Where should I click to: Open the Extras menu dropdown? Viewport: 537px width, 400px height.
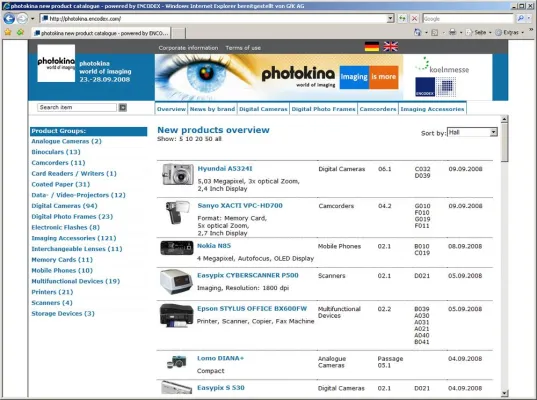pyautogui.click(x=510, y=32)
